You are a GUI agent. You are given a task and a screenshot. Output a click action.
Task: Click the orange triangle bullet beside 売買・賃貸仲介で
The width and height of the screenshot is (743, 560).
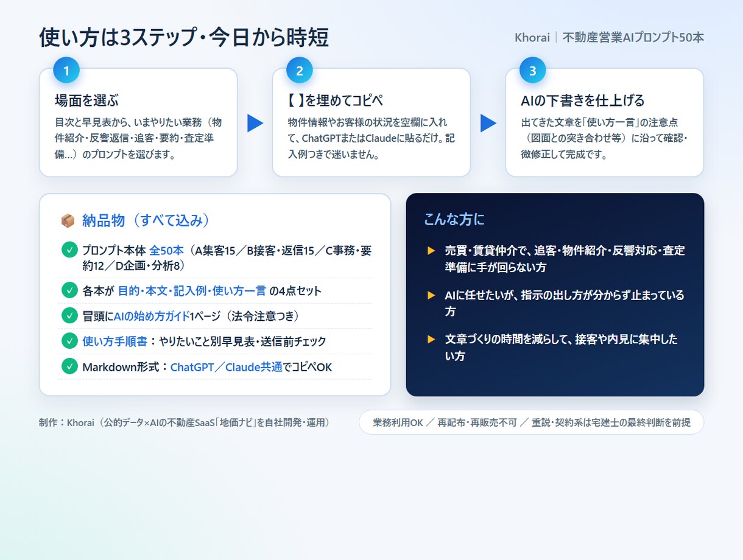coord(431,251)
